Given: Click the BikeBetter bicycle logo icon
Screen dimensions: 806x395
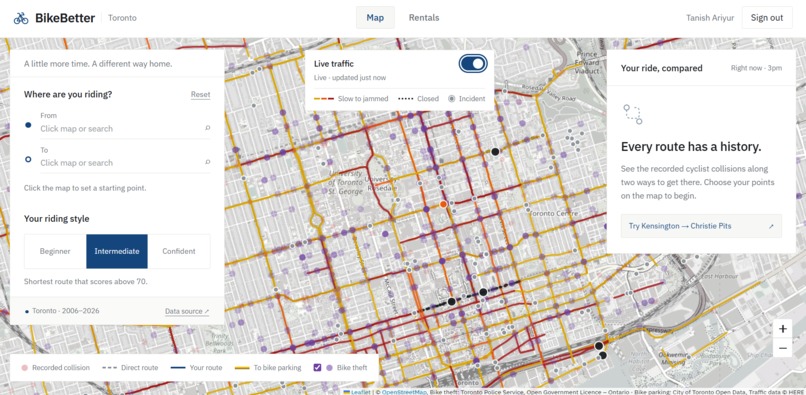Looking at the screenshot, I should [x=21, y=18].
